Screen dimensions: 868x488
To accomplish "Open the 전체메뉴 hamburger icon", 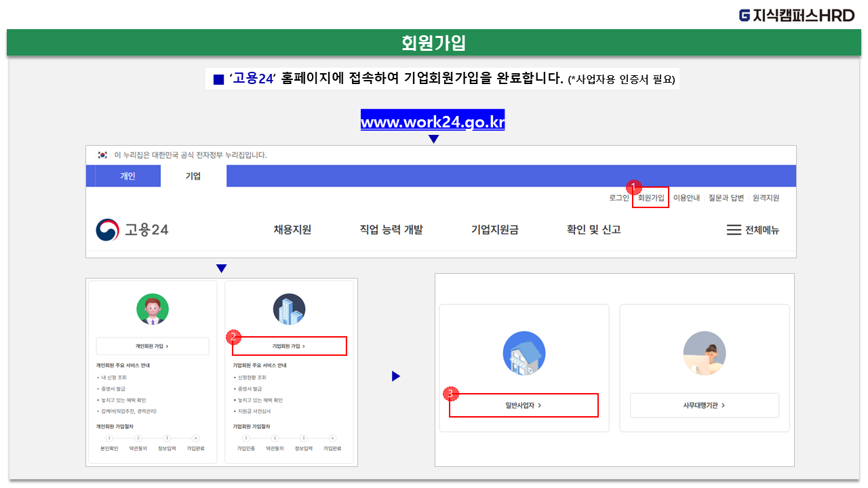I will coord(734,230).
